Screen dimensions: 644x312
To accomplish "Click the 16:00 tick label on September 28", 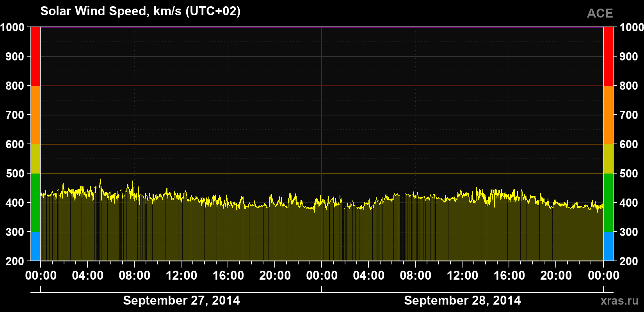I will [x=509, y=275].
